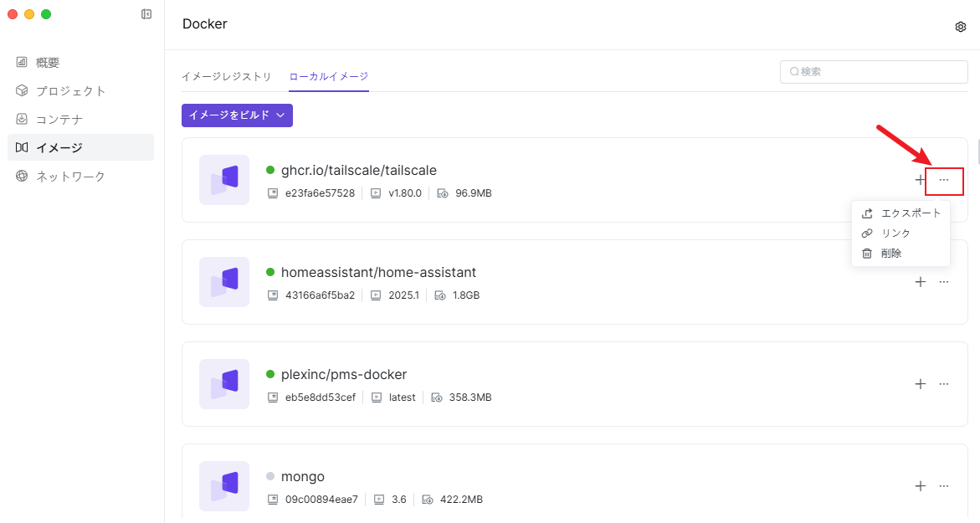Choose リンク from the context menu
This screenshot has height=523, width=980.
(895, 233)
